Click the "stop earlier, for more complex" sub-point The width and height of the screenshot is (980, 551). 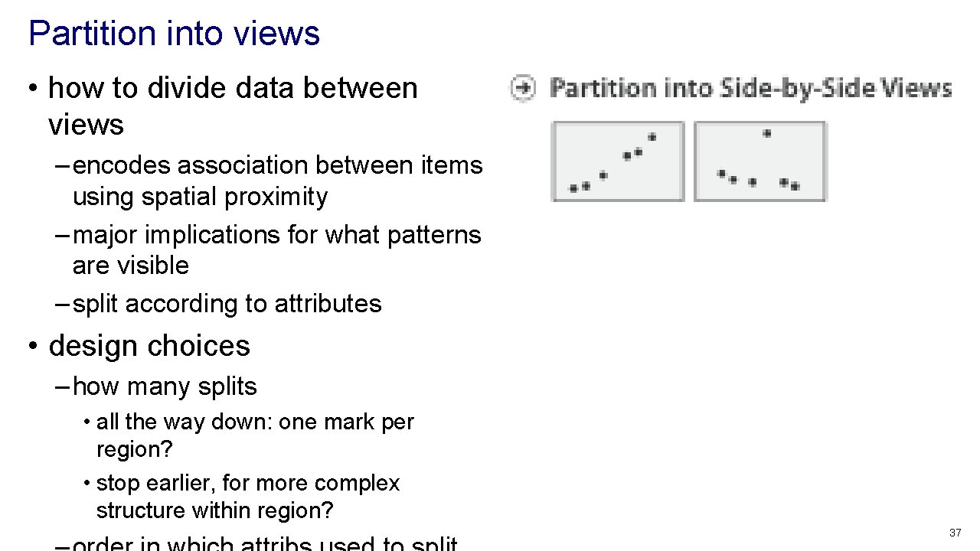coord(248,484)
